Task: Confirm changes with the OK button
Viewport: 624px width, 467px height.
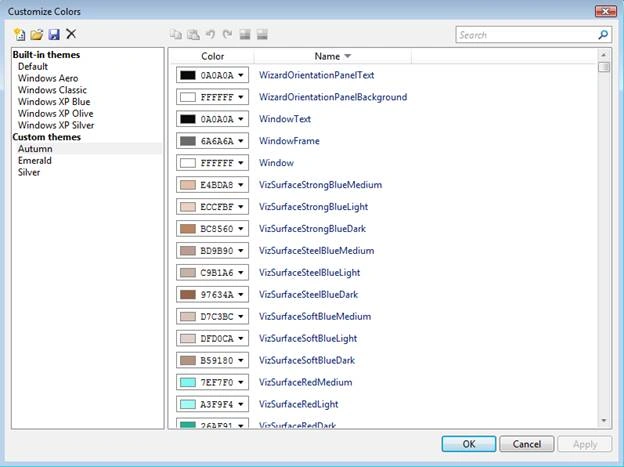Action: click(x=469, y=444)
